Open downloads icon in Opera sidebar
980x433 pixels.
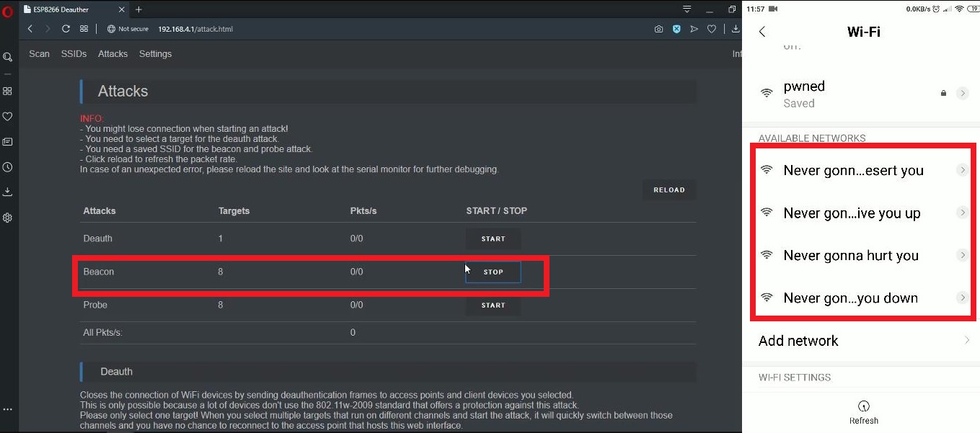pos(7,192)
